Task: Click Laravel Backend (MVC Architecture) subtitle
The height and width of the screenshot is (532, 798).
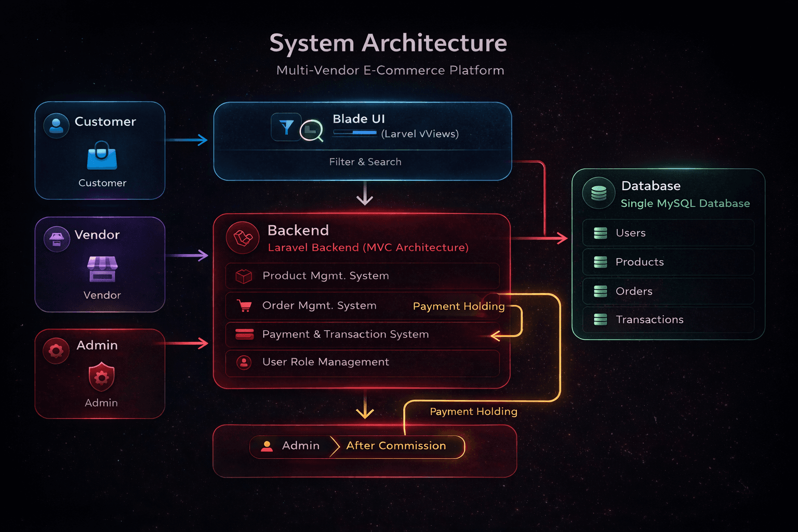Action: pyautogui.click(x=368, y=248)
